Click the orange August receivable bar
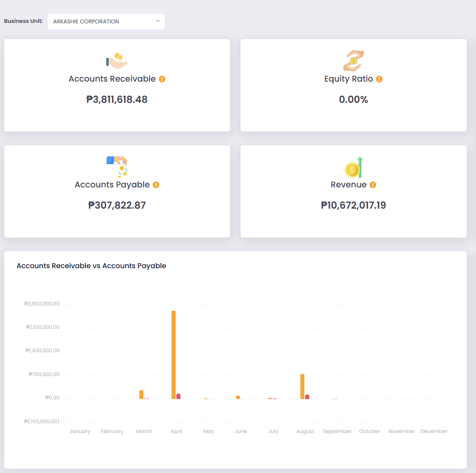 tap(302, 386)
